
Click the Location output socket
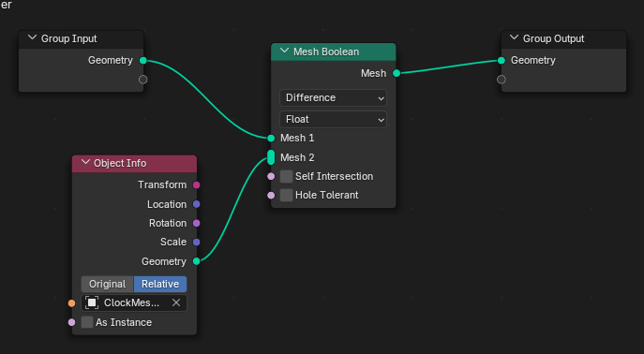196,204
